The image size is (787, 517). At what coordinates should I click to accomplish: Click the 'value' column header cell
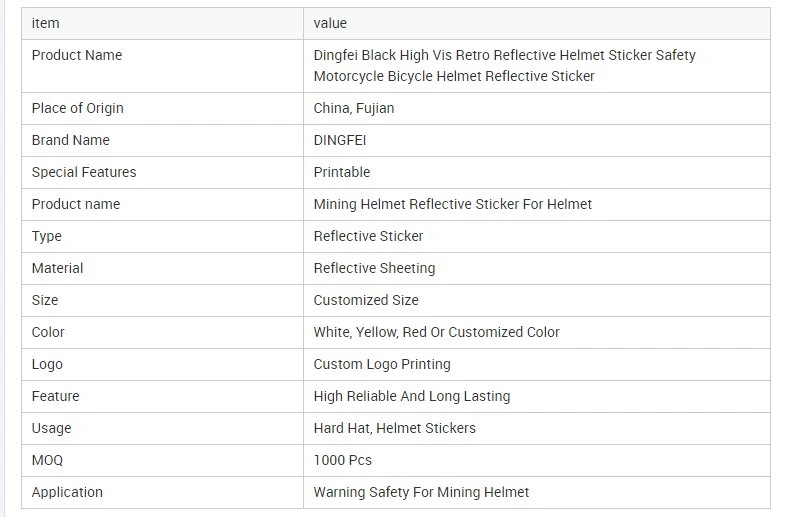(x=537, y=23)
